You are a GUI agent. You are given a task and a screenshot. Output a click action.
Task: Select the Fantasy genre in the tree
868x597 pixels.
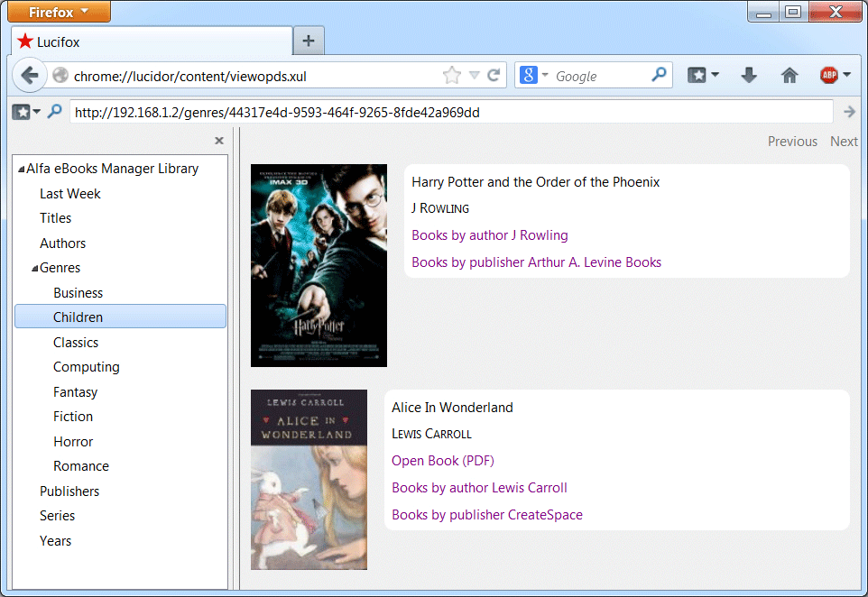(75, 392)
